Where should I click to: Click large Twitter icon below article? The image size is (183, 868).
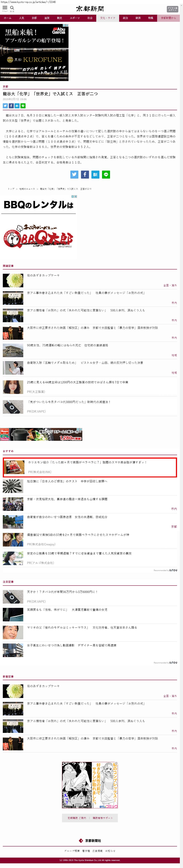pyautogui.click(x=74, y=174)
